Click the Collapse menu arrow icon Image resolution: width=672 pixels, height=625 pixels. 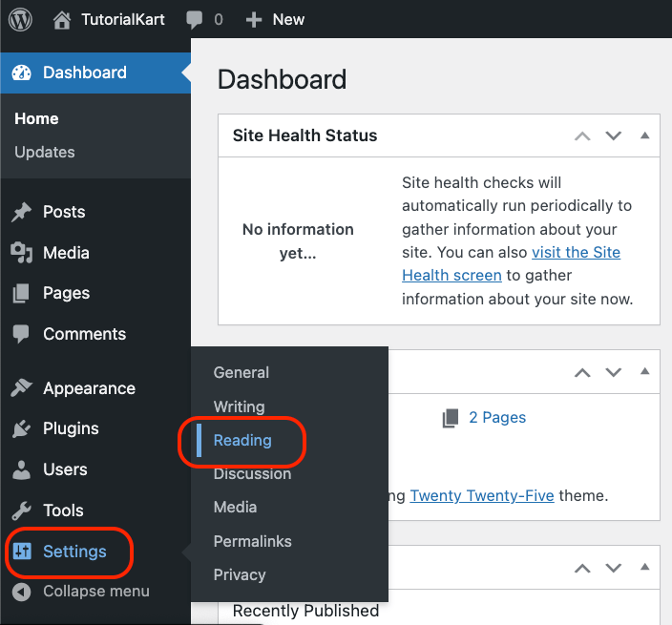coord(21,592)
